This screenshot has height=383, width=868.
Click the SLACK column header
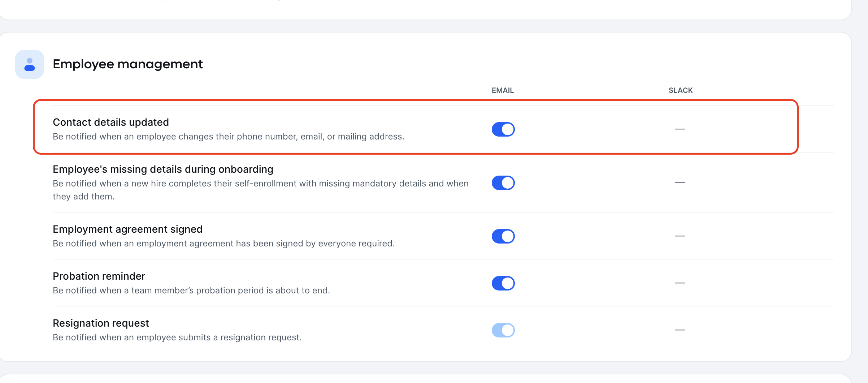681,90
